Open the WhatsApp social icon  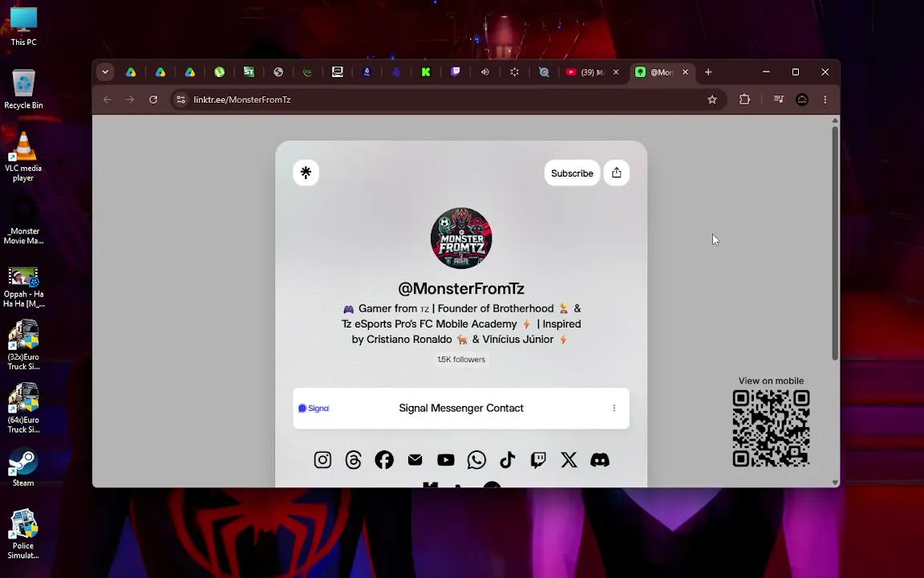(476, 459)
